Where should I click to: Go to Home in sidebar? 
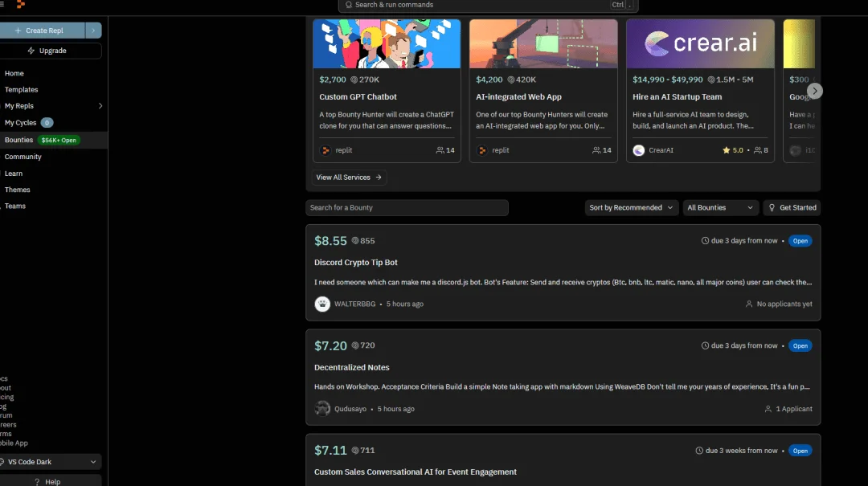tap(14, 73)
